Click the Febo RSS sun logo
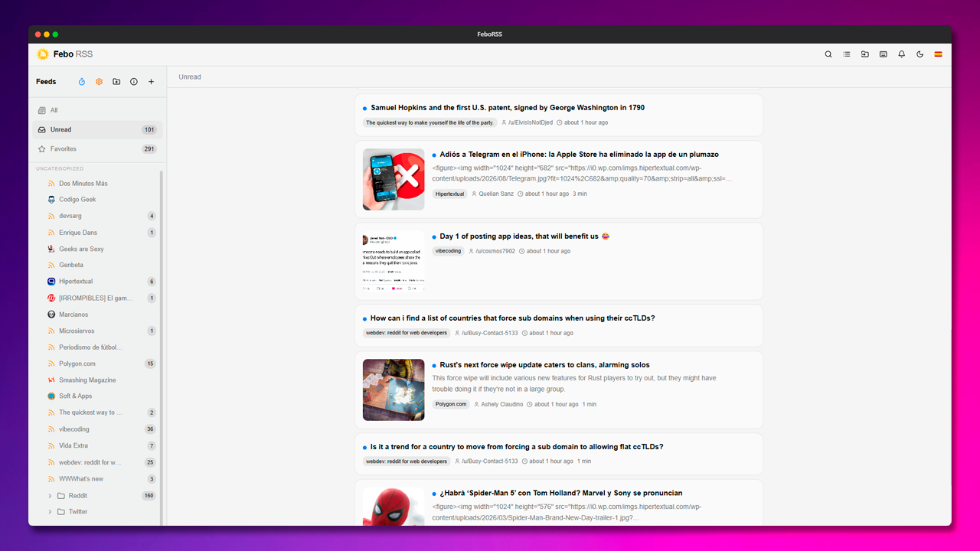The image size is (980, 551). point(43,54)
